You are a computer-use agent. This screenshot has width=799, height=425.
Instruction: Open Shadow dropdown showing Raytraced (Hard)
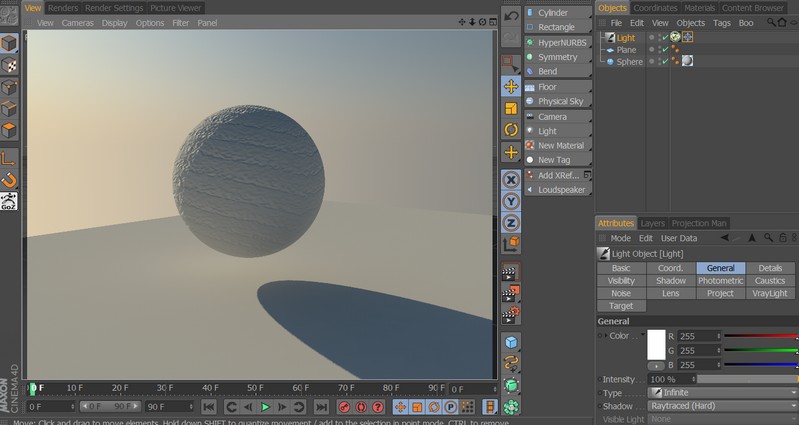tap(724, 406)
